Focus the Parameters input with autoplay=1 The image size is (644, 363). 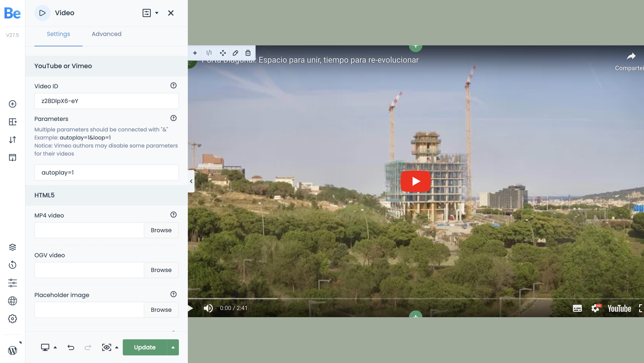tap(106, 172)
